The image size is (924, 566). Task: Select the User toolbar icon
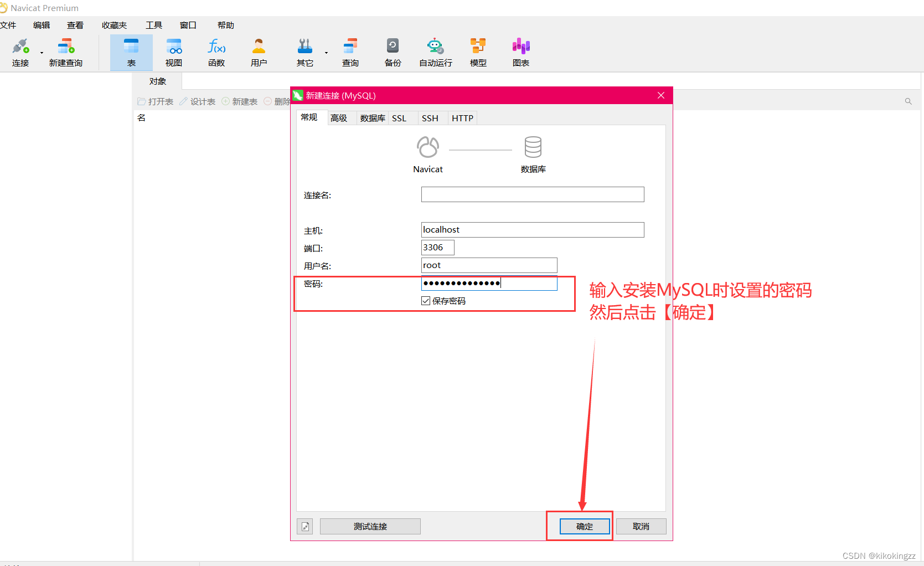coord(259,53)
